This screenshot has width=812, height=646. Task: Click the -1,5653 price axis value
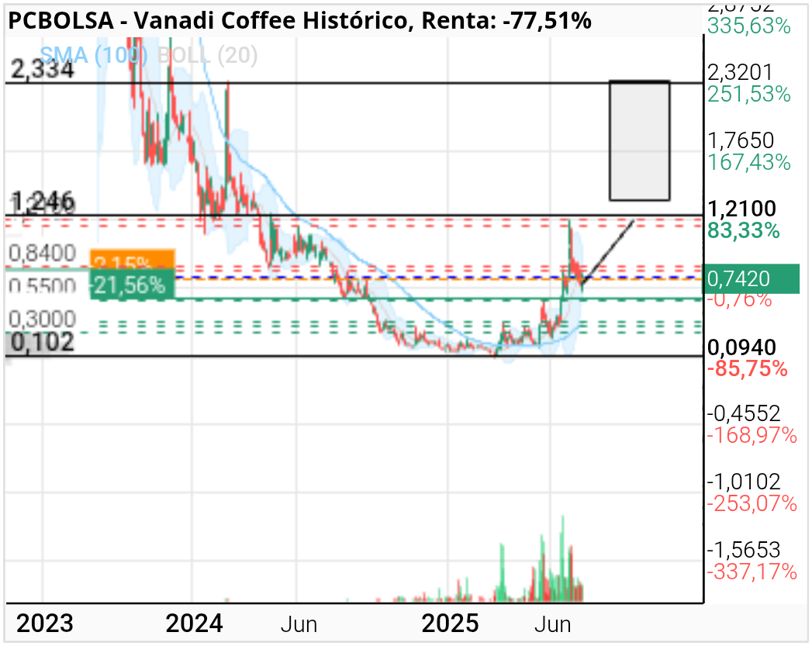click(x=744, y=550)
